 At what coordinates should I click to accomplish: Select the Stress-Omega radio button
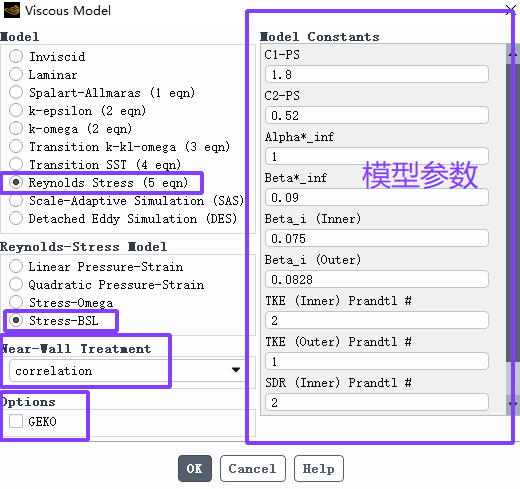[x=16, y=302]
